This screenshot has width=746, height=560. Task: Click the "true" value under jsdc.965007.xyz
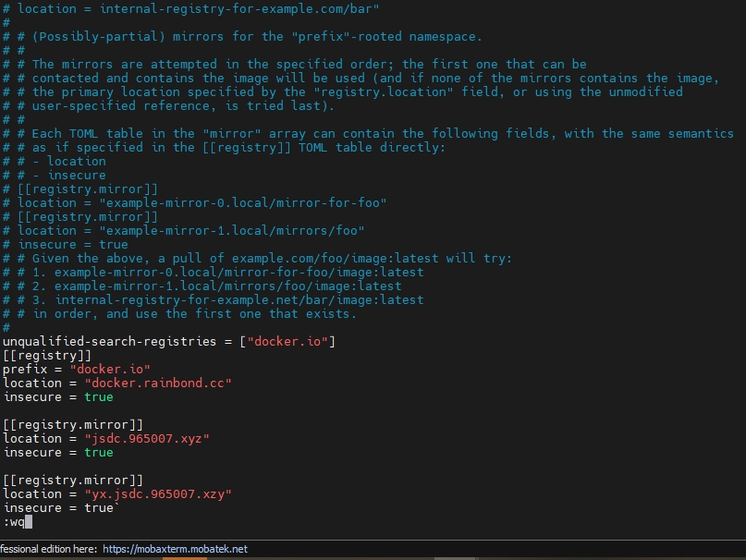click(99, 452)
